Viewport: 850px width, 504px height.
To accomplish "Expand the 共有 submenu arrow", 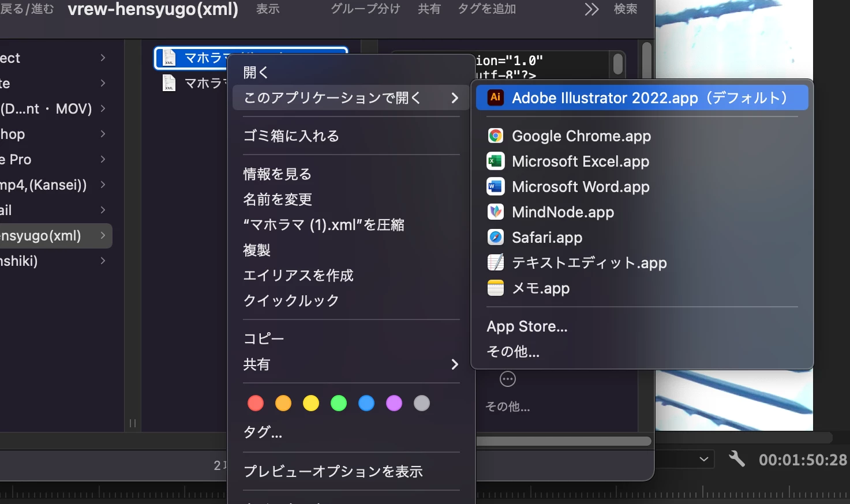I will click(455, 364).
